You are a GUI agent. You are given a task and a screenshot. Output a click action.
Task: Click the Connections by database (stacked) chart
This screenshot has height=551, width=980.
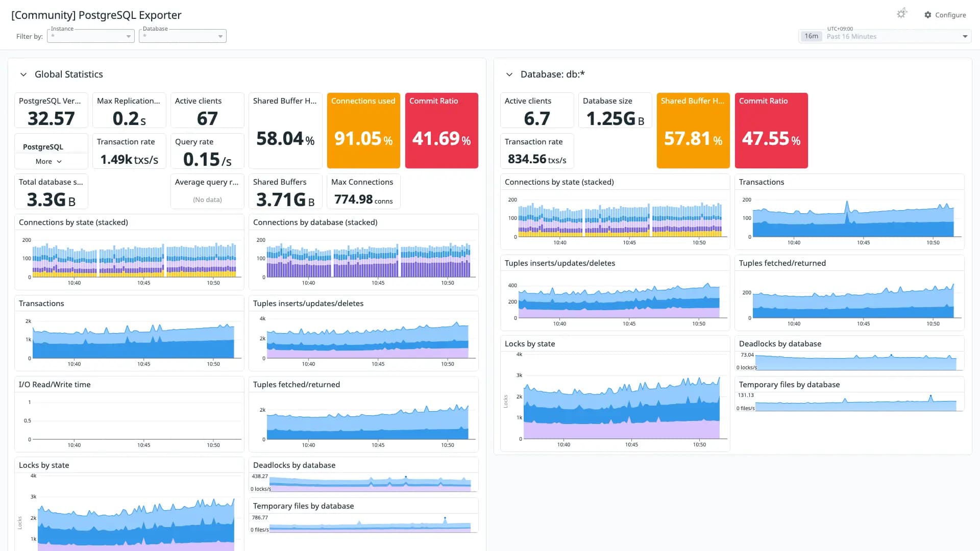click(x=363, y=252)
